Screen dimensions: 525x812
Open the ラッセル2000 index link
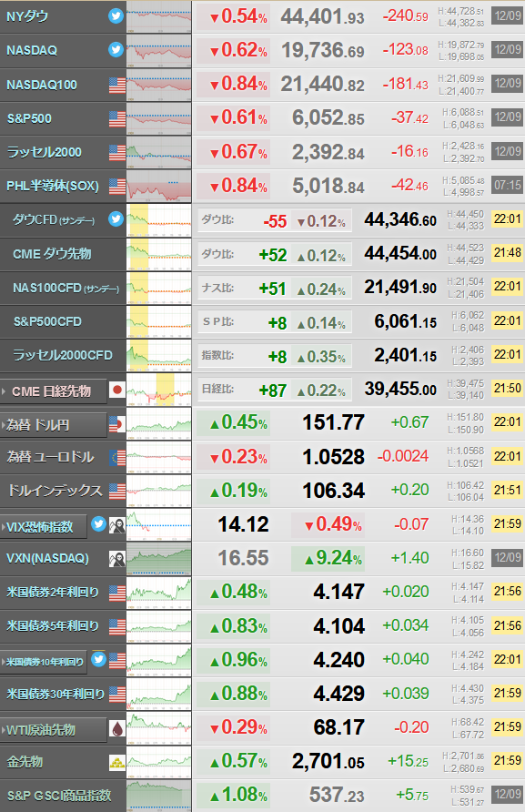[44, 152]
